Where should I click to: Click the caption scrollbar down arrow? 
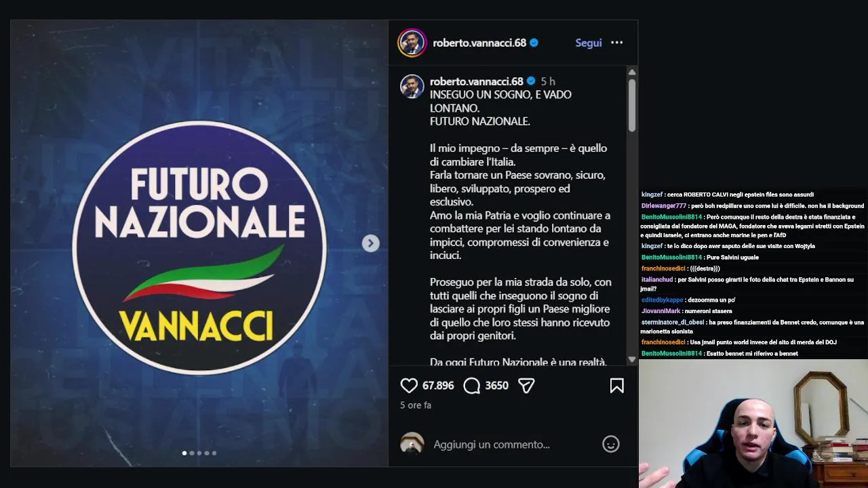coord(632,360)
